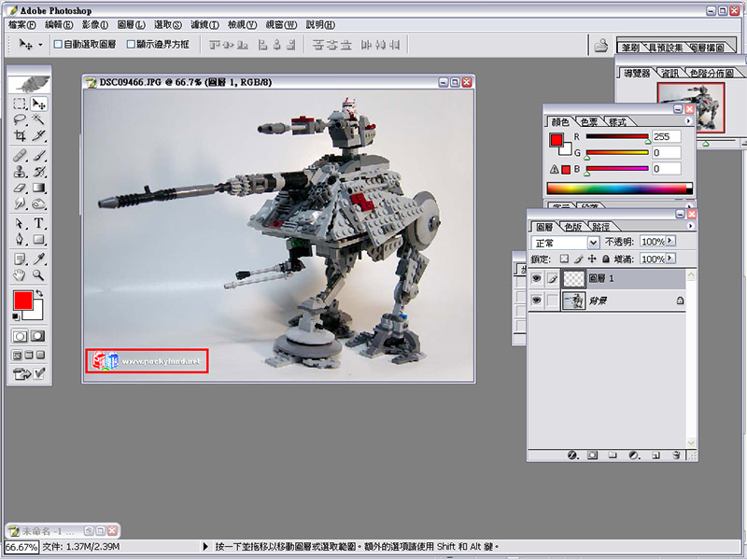Select the Magic Wand tool

(x=39, y=119)
